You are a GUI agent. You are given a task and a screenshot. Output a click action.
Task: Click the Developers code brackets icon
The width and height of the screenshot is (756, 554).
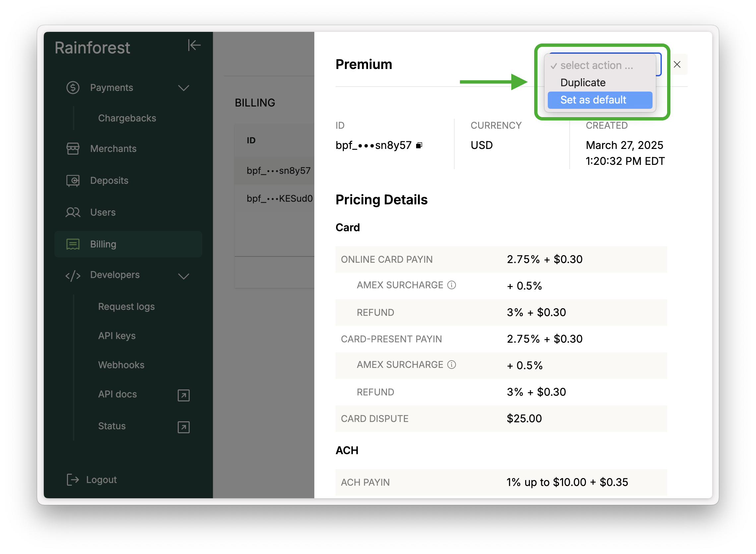[x=73, y=276]
